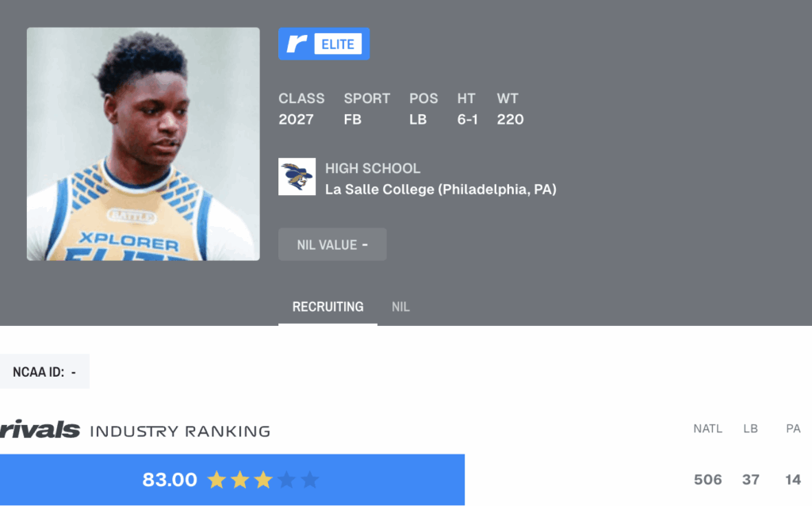Open La Salle College mascot logo
This screenshot has width=812, height=506.
coord(297,177)
